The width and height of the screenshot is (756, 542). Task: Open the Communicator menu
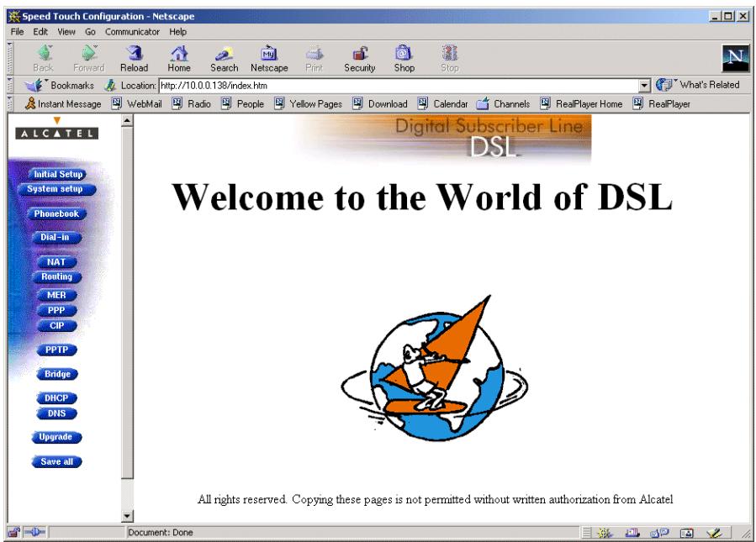coord(132,32)
